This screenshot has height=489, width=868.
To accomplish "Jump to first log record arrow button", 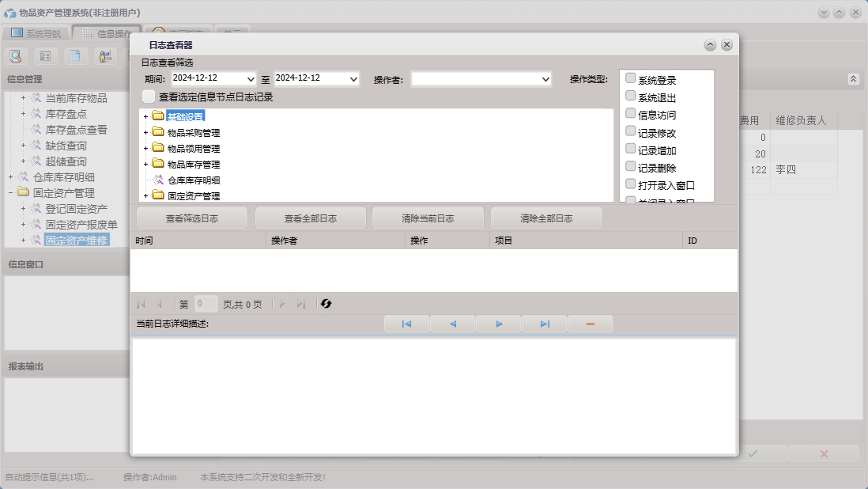I will (406, 324).
